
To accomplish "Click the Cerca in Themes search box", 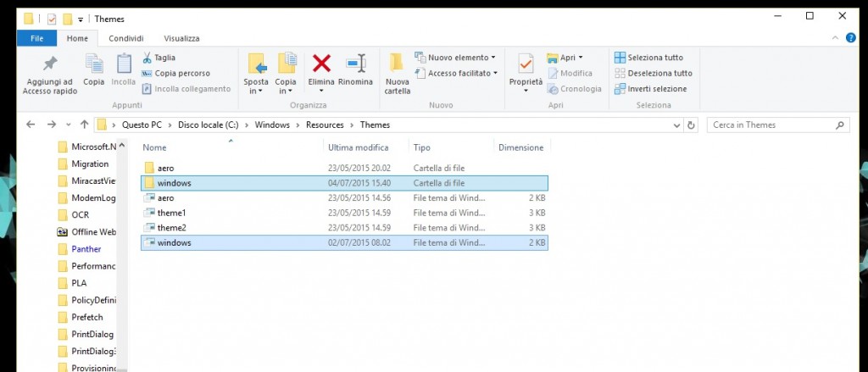I will (771, 125).
